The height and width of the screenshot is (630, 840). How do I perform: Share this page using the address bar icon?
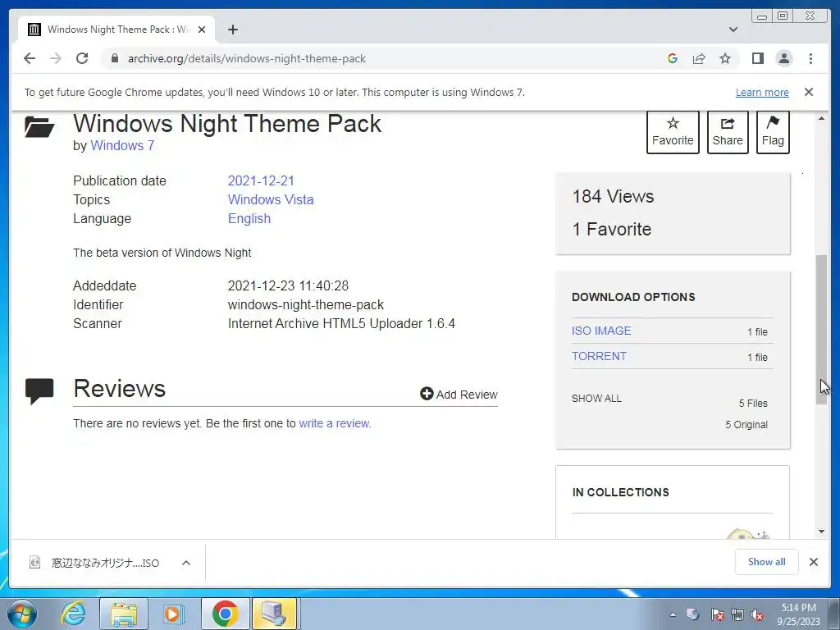tap(699, 58)
